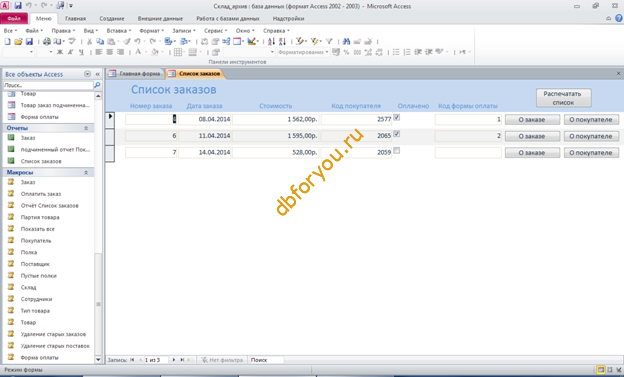Screen dimensions: 624x377
Task: Switch to Работа с базами данных tab
Action: click(228, 19)
